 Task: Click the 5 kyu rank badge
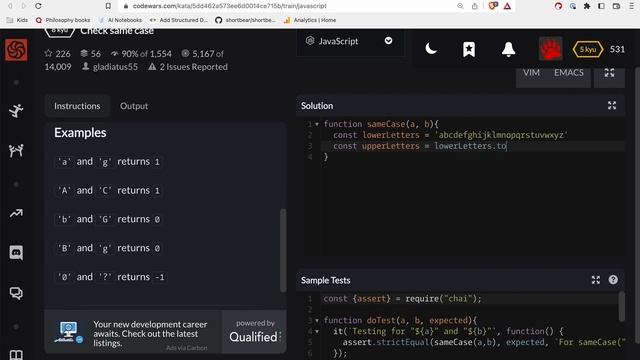[588, 49]
